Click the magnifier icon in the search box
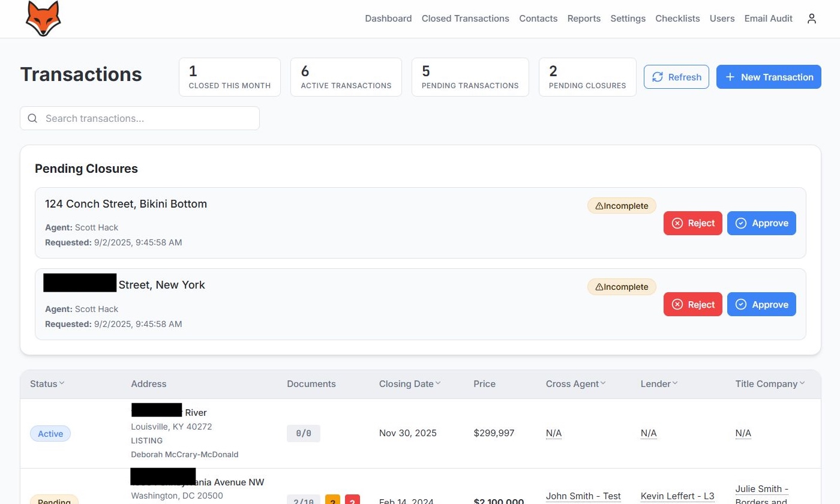Image resolution: width=840 pixels, height=504 pixels. click(x=33, y=118)
